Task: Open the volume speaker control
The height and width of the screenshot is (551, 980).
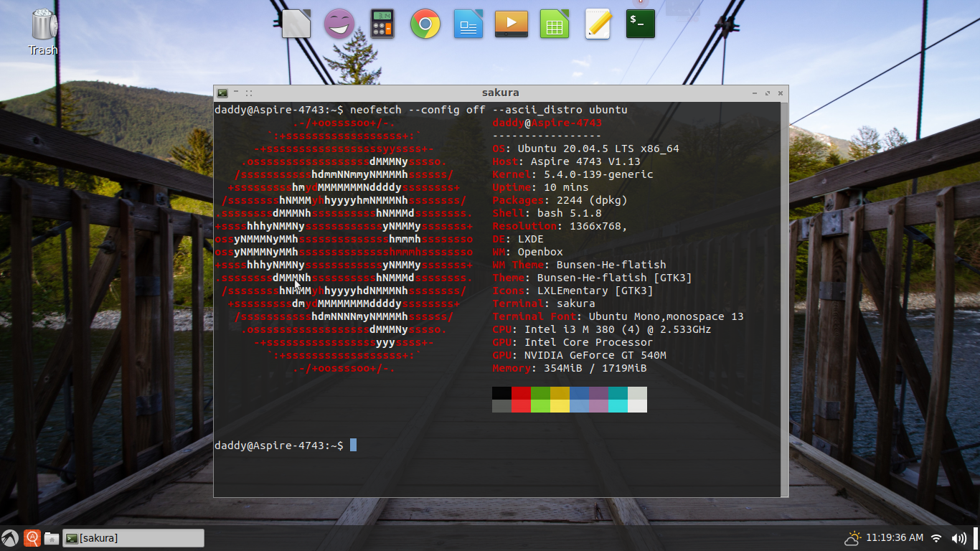Action: (958, 538)
